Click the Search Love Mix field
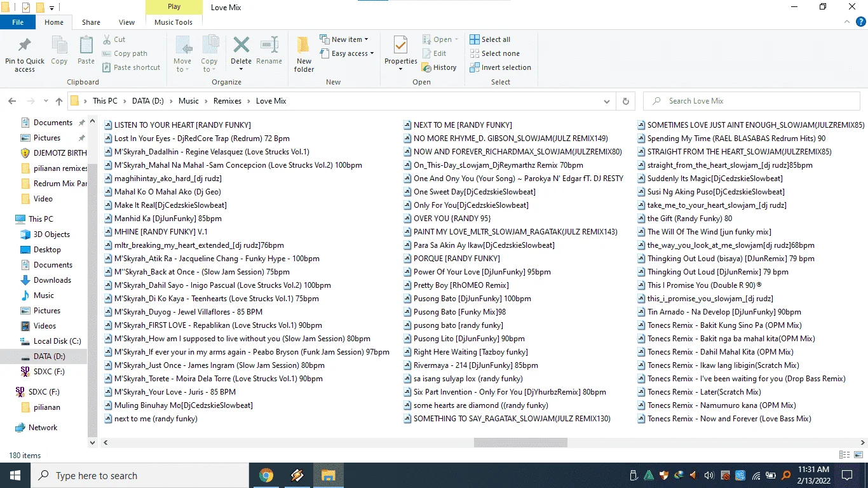This screenshot has width=868, height=488. (x=753, y=101)
